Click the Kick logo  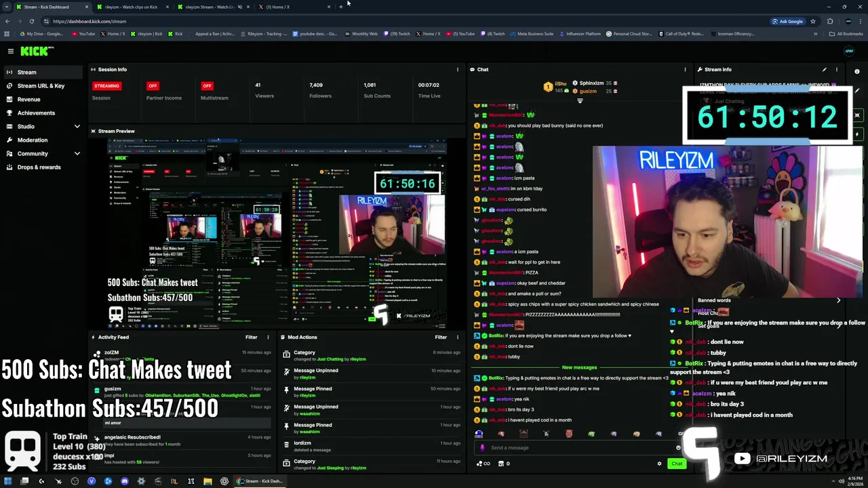(37, 51)
